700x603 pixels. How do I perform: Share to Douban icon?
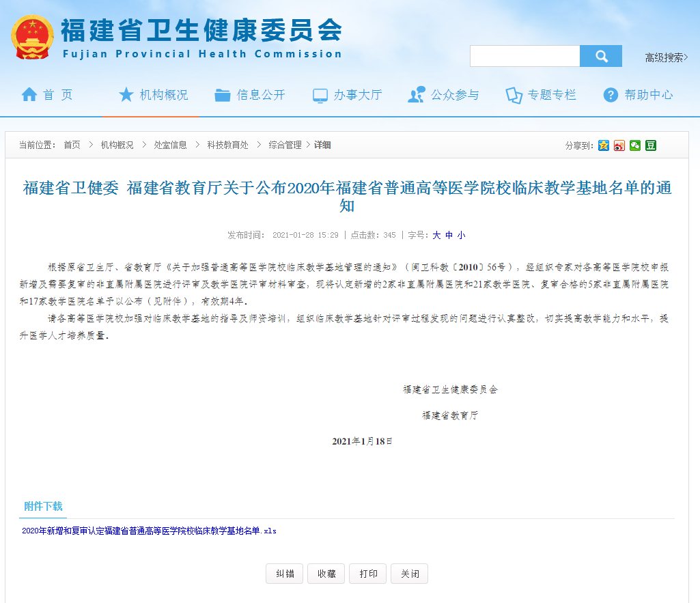click(x=651, y=145)
